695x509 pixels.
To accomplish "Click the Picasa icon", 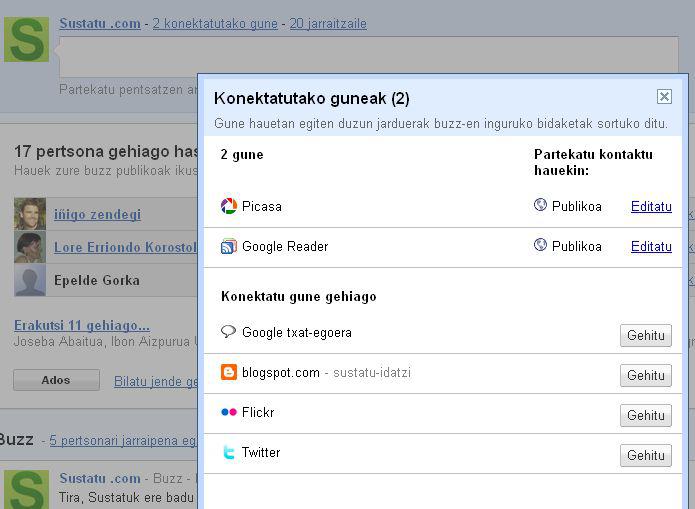I will (x=228, y=206).
